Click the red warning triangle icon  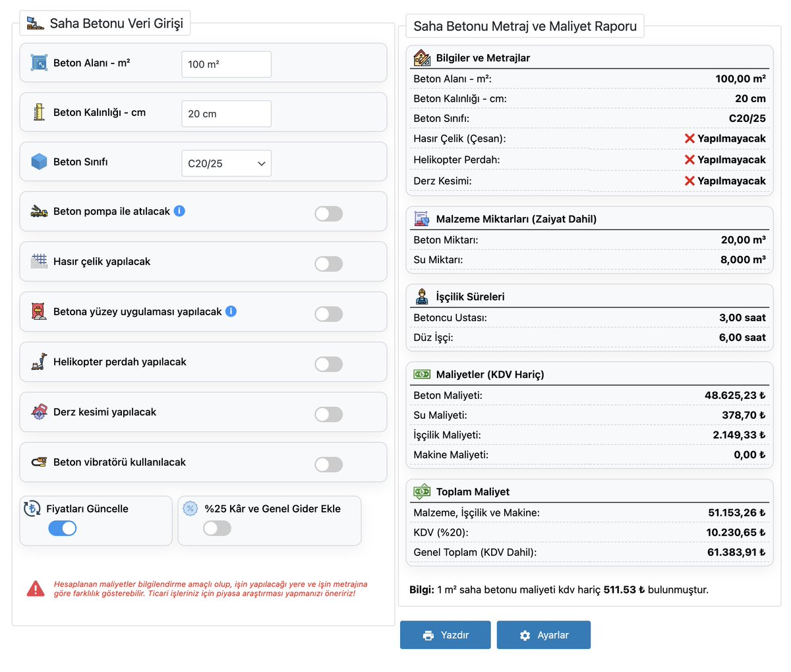pos(36,589)
